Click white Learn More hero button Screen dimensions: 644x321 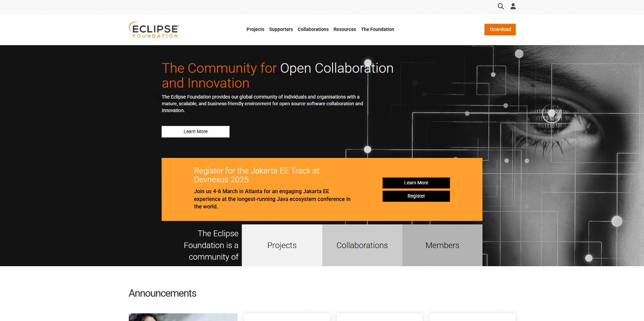[195, 132]
